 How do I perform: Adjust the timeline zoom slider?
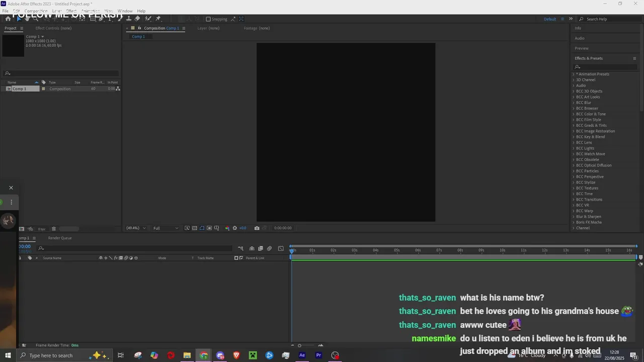click(306, 345)
